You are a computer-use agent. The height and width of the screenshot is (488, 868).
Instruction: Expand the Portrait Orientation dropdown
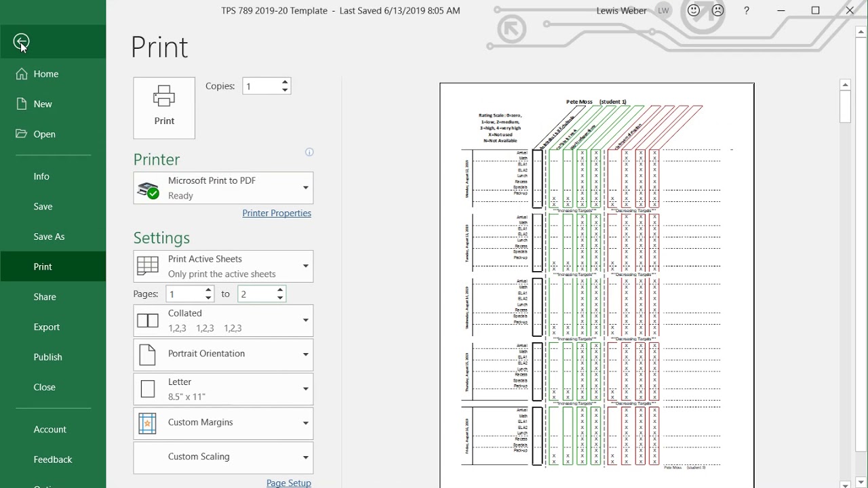tap(305, 354)
